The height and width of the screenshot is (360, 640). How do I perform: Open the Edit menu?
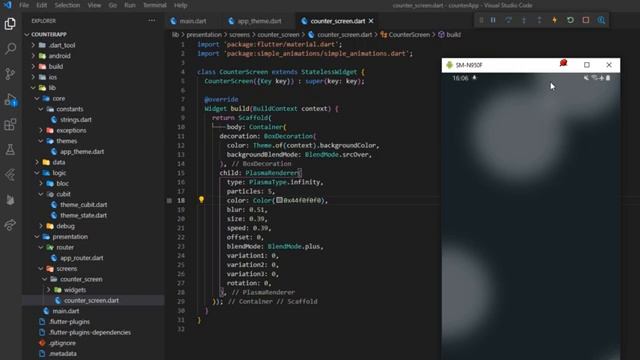(42, 5)
